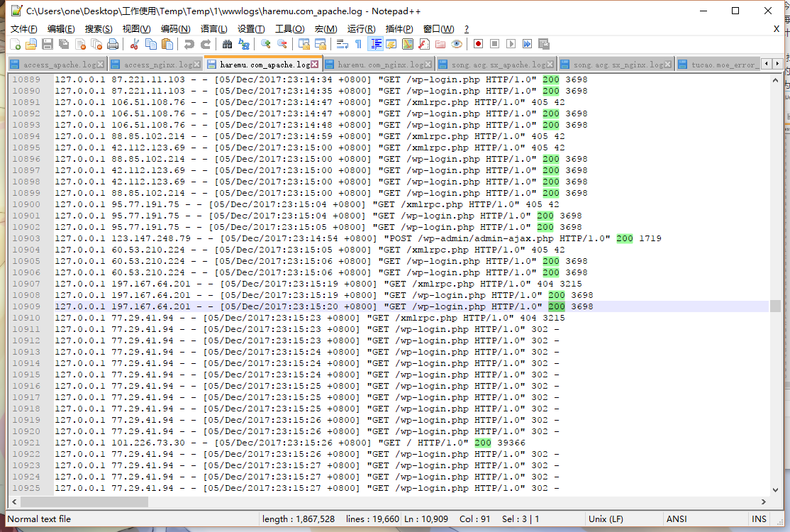Start macro recording with red dot icon

click(479, 44)
